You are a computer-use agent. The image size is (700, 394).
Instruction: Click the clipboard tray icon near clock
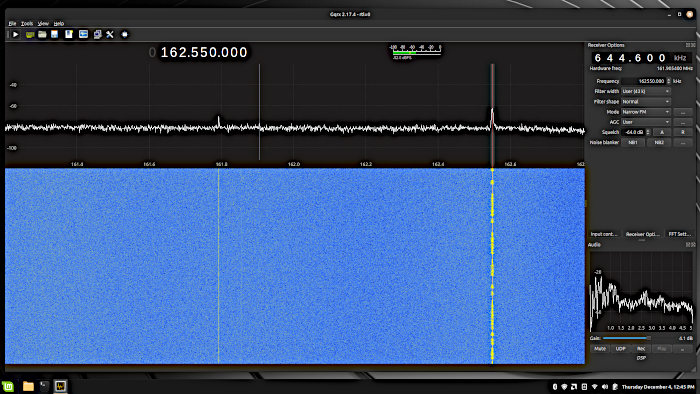[615, 387]
